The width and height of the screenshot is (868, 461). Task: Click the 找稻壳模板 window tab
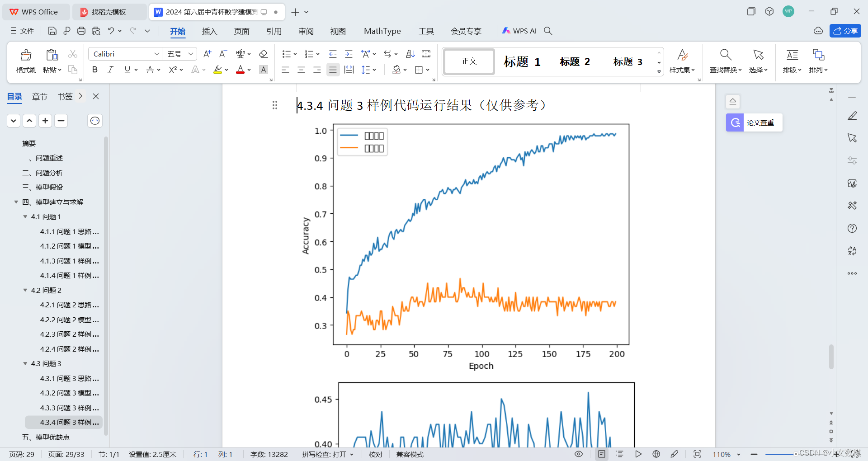[109, 12]
